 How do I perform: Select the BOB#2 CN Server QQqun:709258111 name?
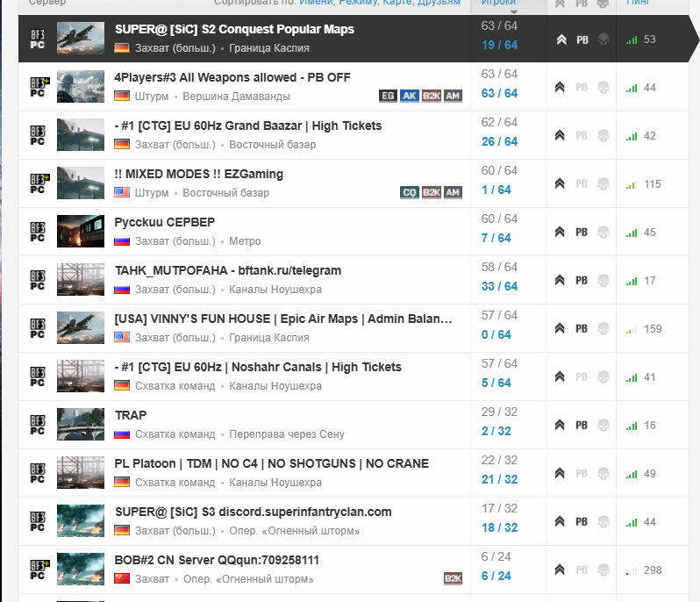[x=217, y=560]
